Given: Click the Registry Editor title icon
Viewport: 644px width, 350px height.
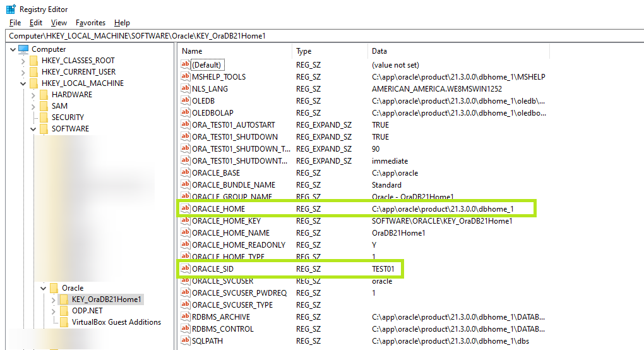Looking at the screenshot, I should point(11,9).
